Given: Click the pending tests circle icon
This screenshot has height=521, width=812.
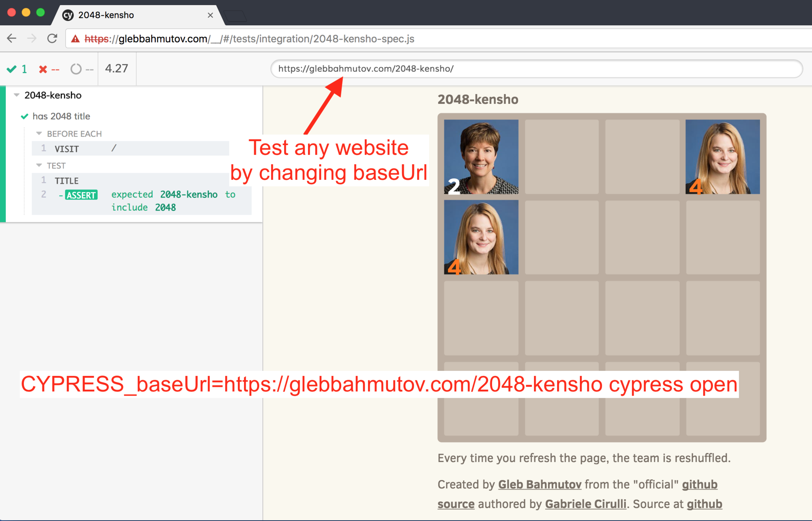Looking at the screenshot, I should point(76,69).
